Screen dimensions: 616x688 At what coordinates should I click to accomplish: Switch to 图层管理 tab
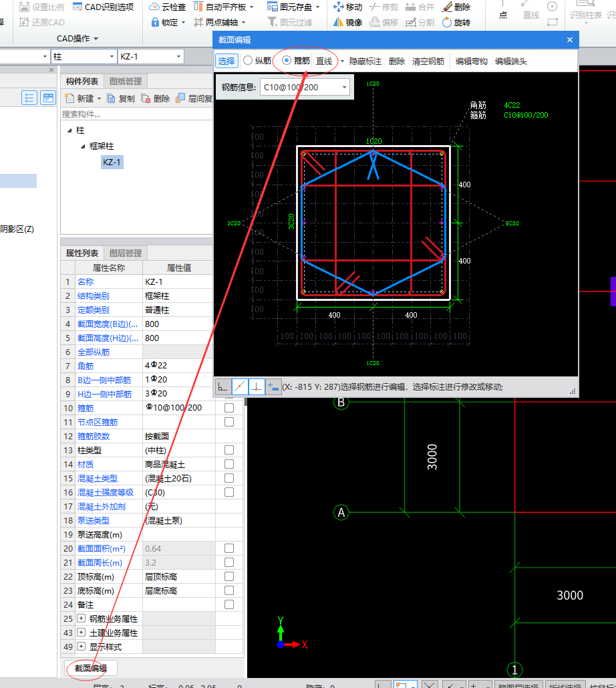tap(126, 253)
